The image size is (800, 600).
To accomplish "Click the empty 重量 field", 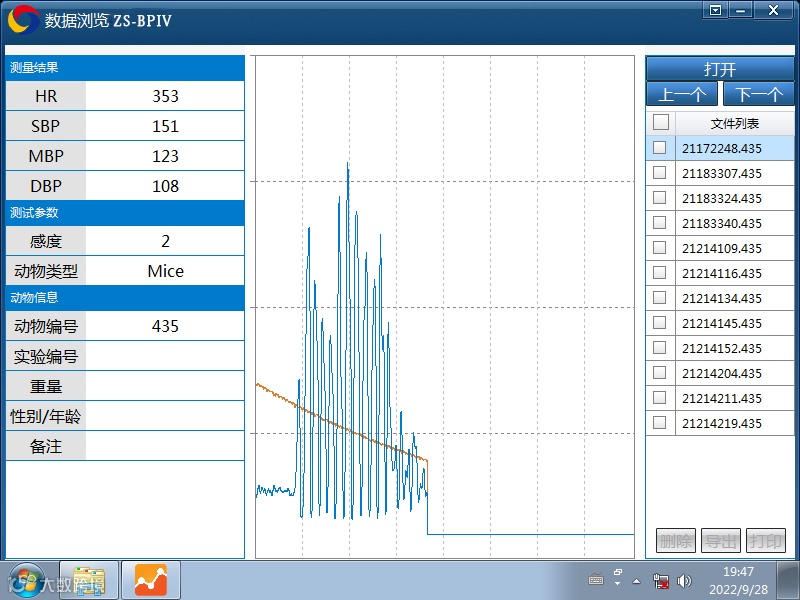I will pos(165,386).
